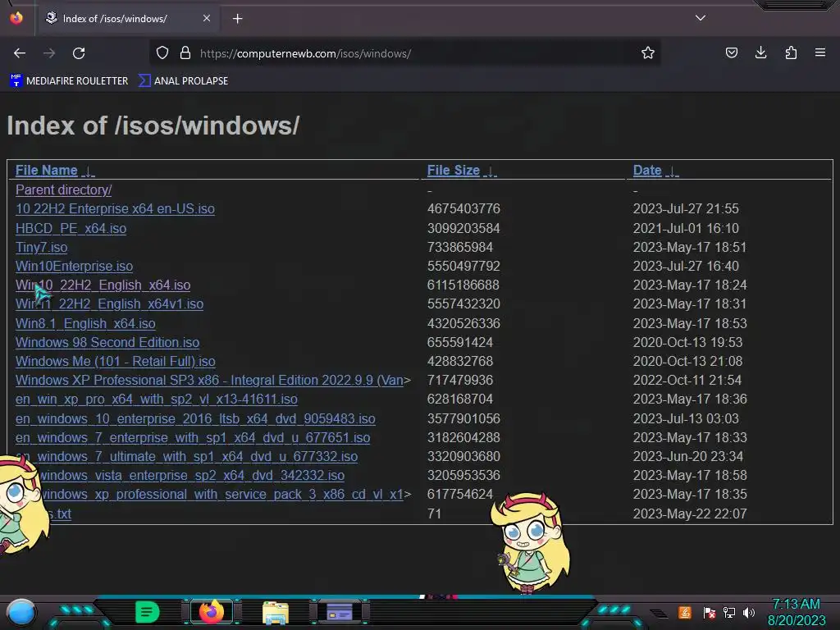The height and width of the screenshot is (630, 840).
Task: Open the Action Center flag tray icon
Action: pyautogui.click(x=709, y=612)
